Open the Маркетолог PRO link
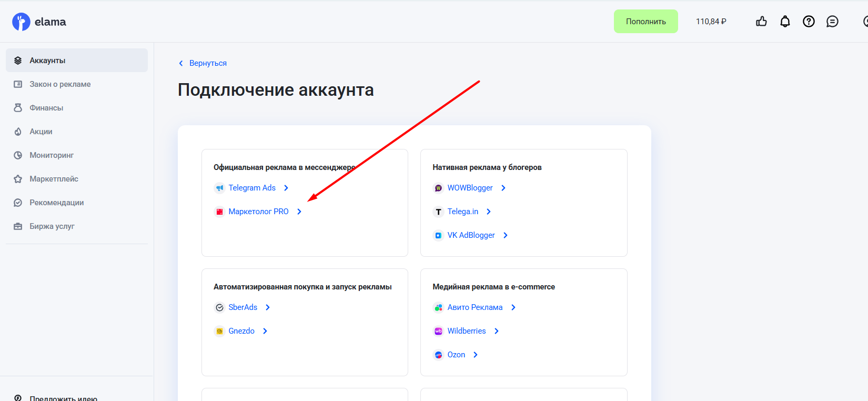The image size is (868, 401). 258,212
